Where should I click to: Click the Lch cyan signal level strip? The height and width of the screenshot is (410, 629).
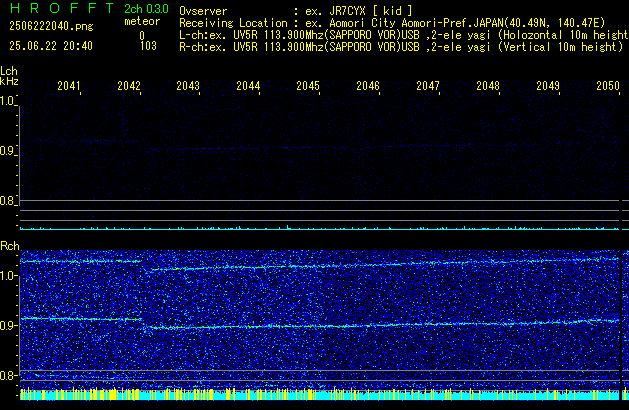click(x=320, y=228)
